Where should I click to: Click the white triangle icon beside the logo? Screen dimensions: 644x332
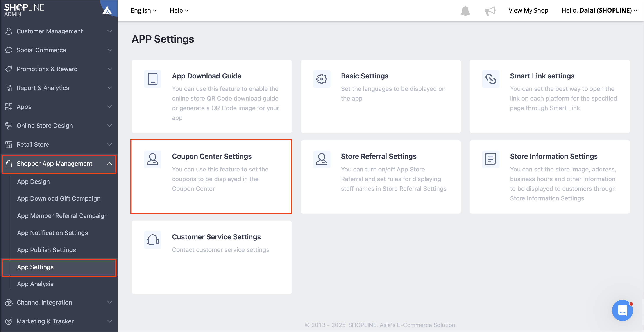pyautogui.click(x=107, y=10)
